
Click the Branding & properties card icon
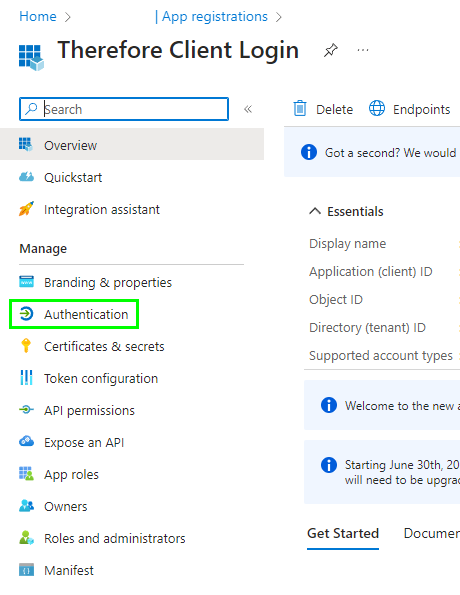point(26,282)
